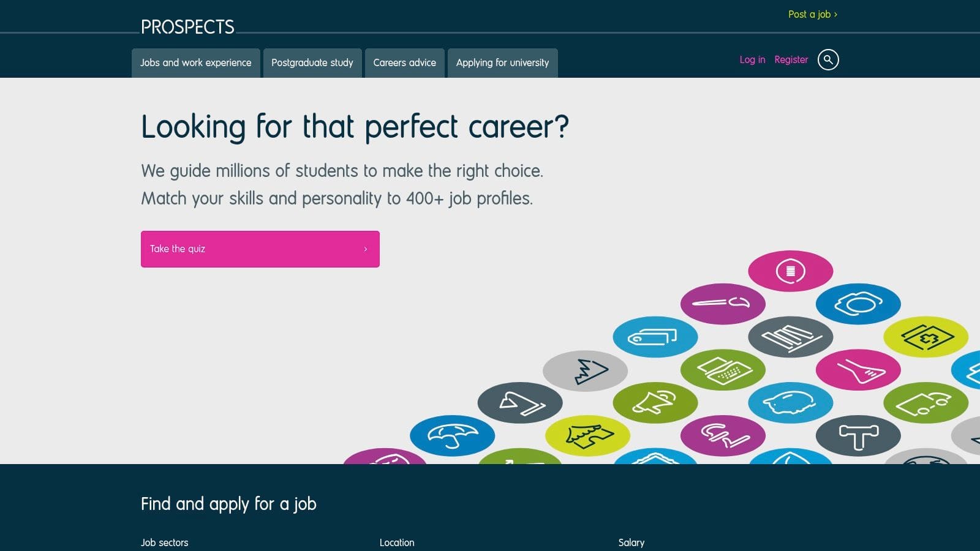Open the Careers advice menu
The height and width of the screenshot is (551, 980).
(x=405, y=62)
